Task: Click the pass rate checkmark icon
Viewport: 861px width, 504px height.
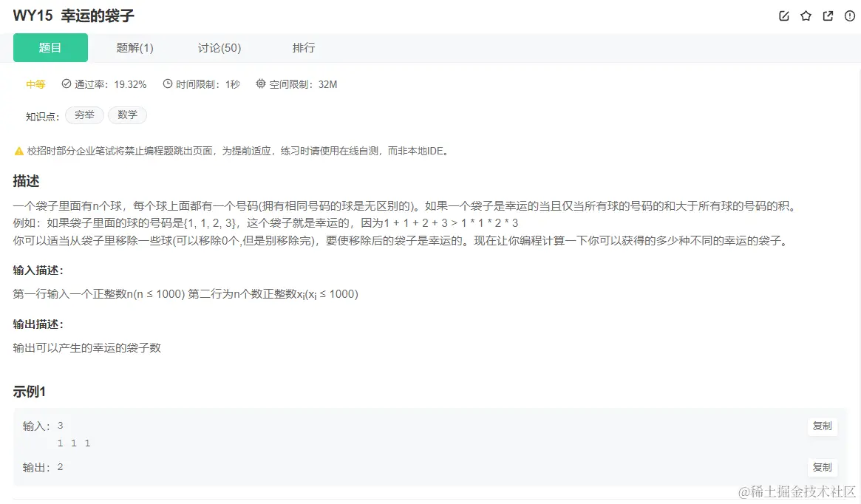Action: click(x=67, y=84)
